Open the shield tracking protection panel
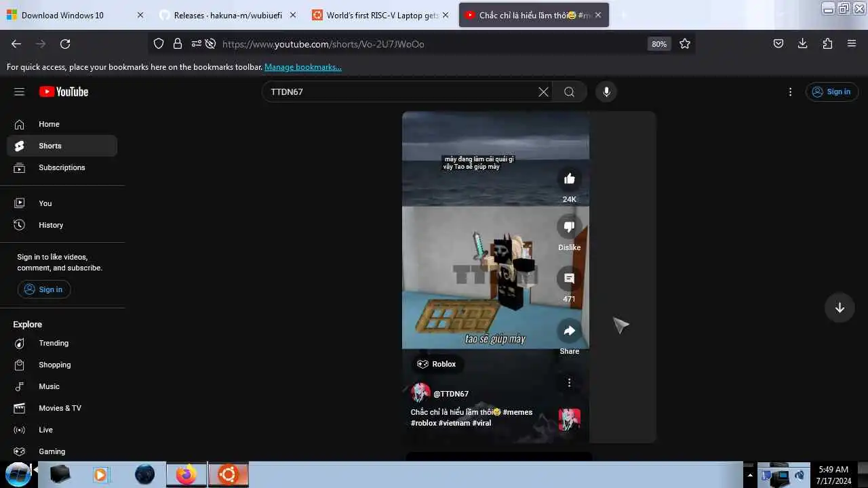Image resolution: width=868 pixels, height=488 pixels. click(x=159, y=43)
